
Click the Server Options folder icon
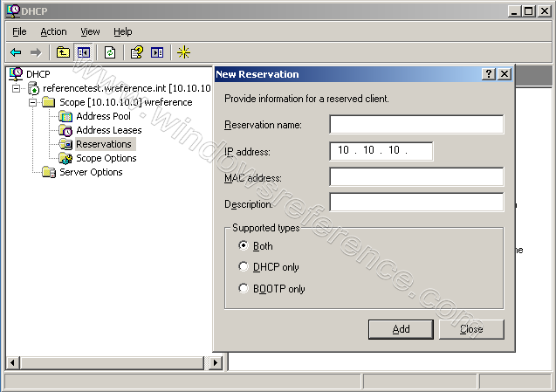coord(49,172)
